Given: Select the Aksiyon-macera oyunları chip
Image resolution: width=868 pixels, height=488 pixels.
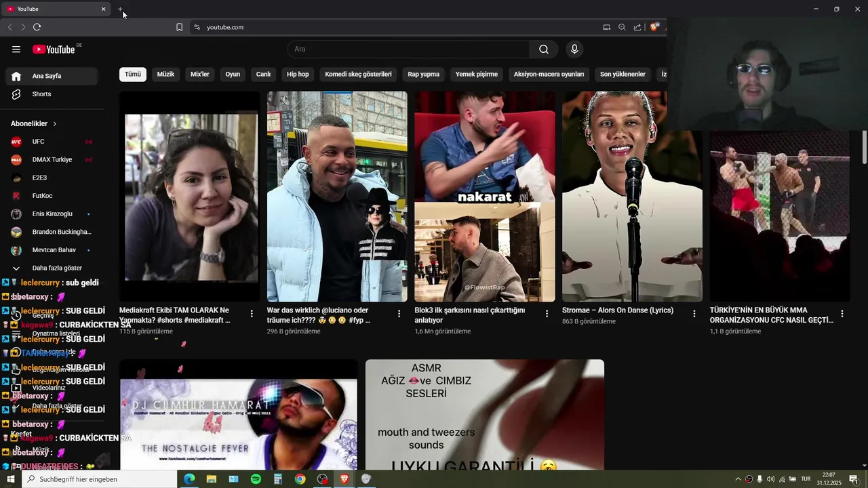Looking at the screenshot, I should point(549,74).
